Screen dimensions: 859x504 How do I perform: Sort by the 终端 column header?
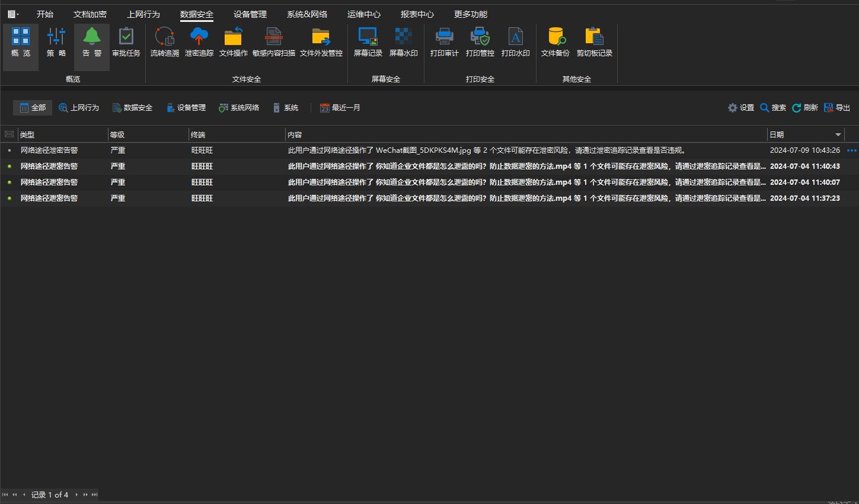pyautogui.click(x=237, y=134)
